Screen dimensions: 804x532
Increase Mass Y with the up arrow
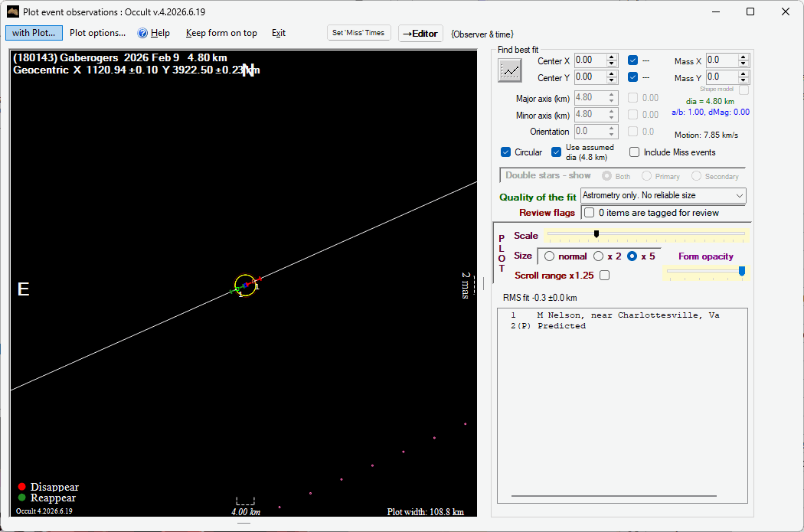(x=744, y=74)
